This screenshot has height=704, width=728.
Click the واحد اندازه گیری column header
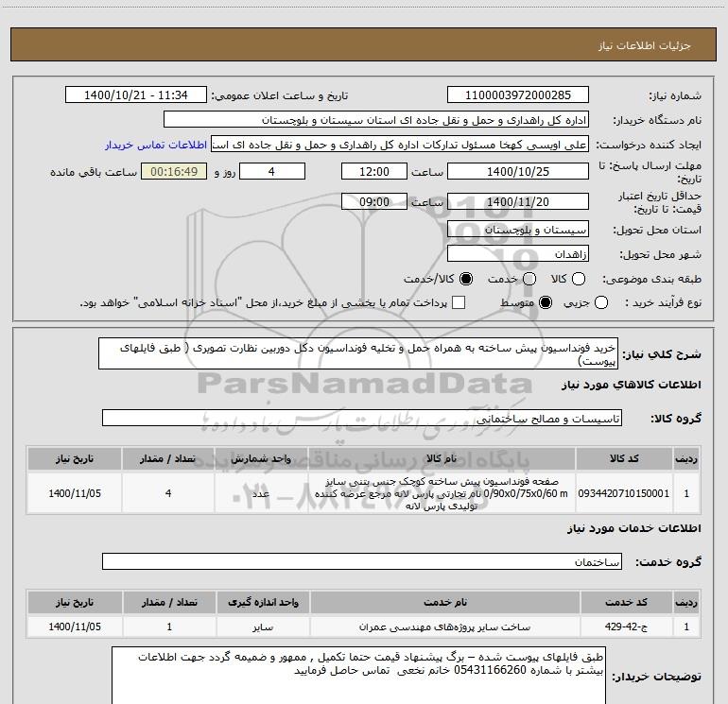point(263,602)
